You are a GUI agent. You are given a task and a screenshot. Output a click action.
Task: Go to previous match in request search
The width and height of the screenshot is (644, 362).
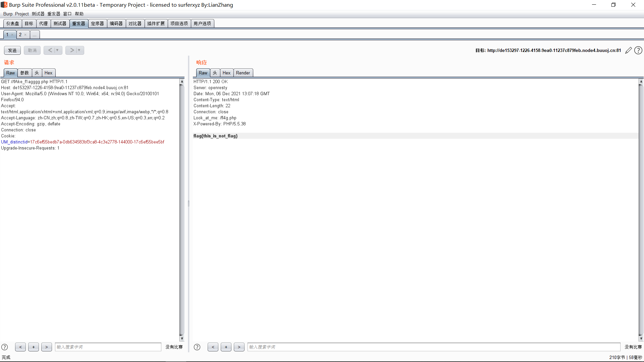point(20,347)
